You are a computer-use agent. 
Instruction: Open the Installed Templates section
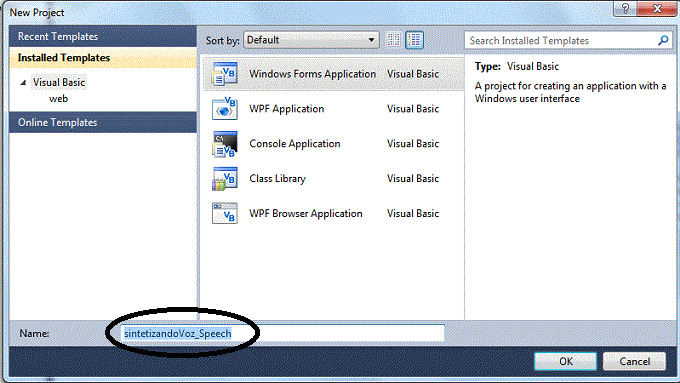point(103,58)
